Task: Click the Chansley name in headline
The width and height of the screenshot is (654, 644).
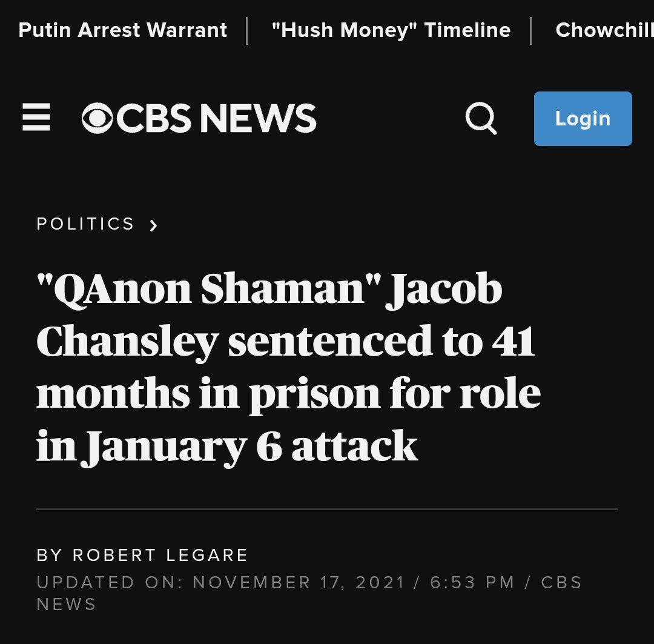Action: tap(128, 342)
